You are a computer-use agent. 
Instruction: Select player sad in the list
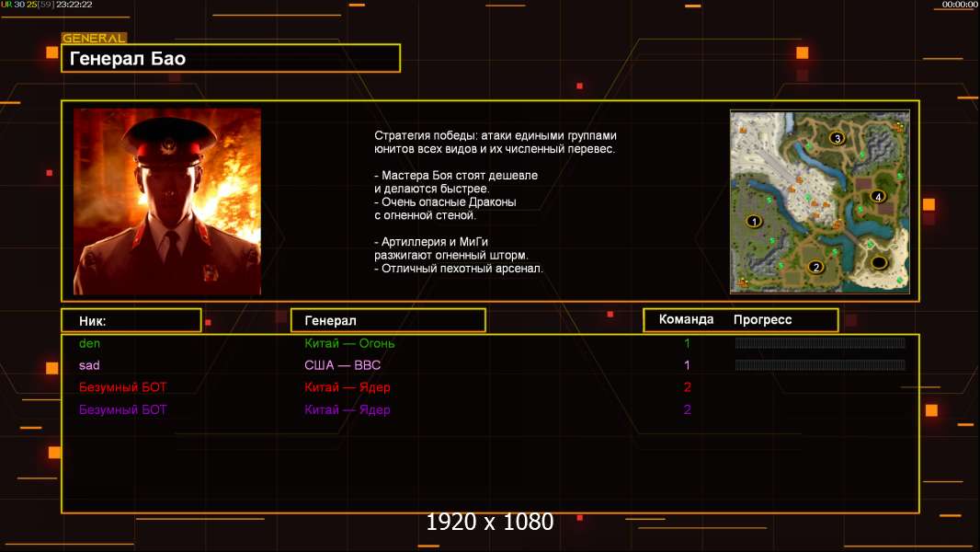click(89, 365)
